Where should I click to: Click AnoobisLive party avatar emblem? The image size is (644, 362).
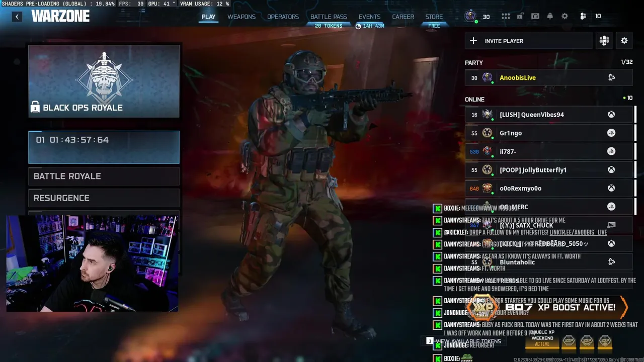point(487,77)
